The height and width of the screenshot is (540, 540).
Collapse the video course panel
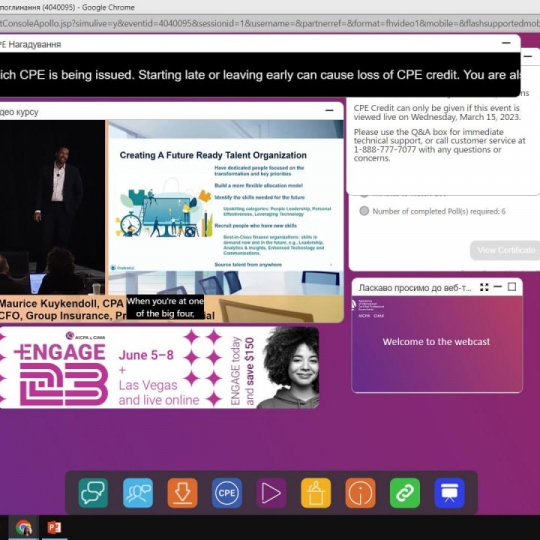tap(330, 111)
